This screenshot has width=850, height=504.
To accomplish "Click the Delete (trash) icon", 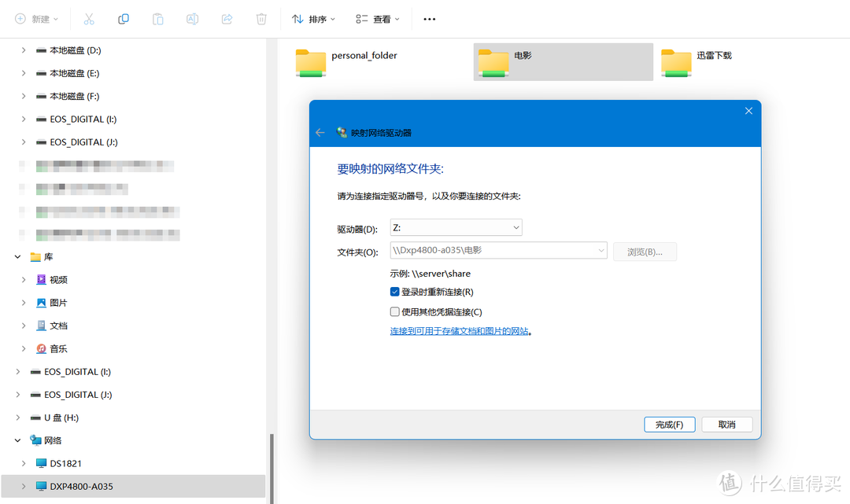I will click(x=261, y=18).
